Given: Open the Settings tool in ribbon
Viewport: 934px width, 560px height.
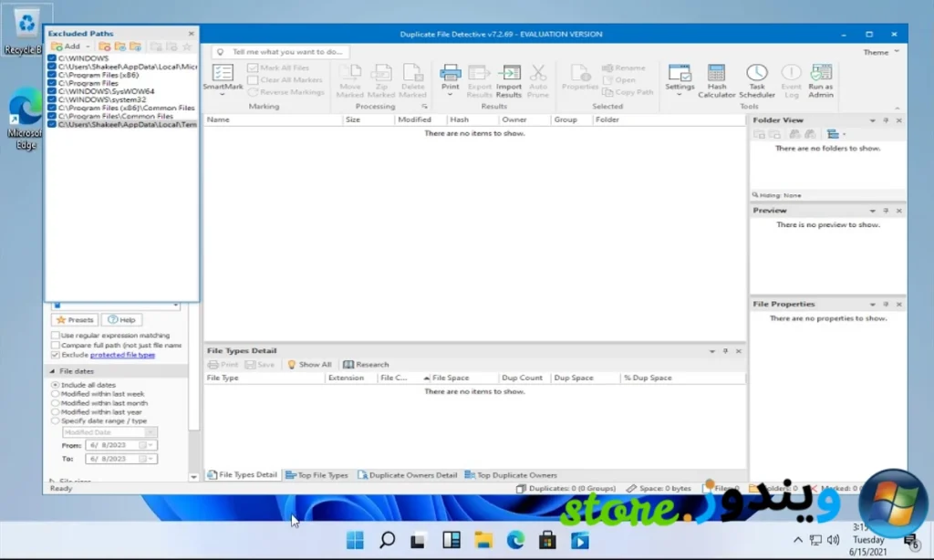Looking at the screenshot, I should 680,78.
